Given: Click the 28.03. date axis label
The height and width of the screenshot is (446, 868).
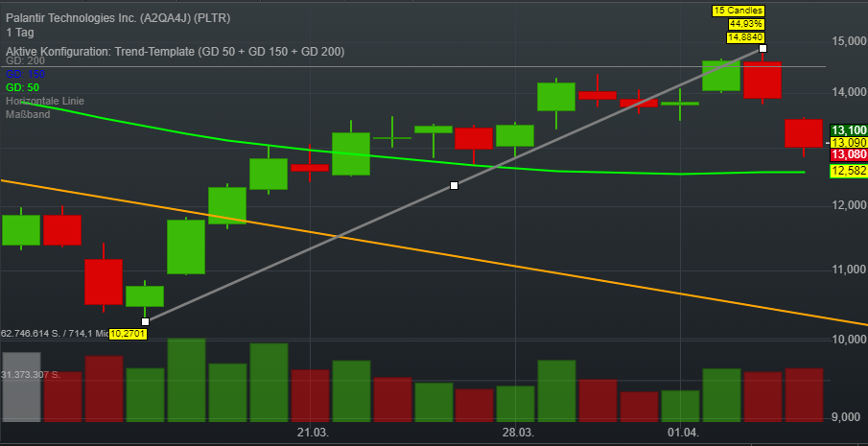Looking at the screenshot, I should coord(519,433).
